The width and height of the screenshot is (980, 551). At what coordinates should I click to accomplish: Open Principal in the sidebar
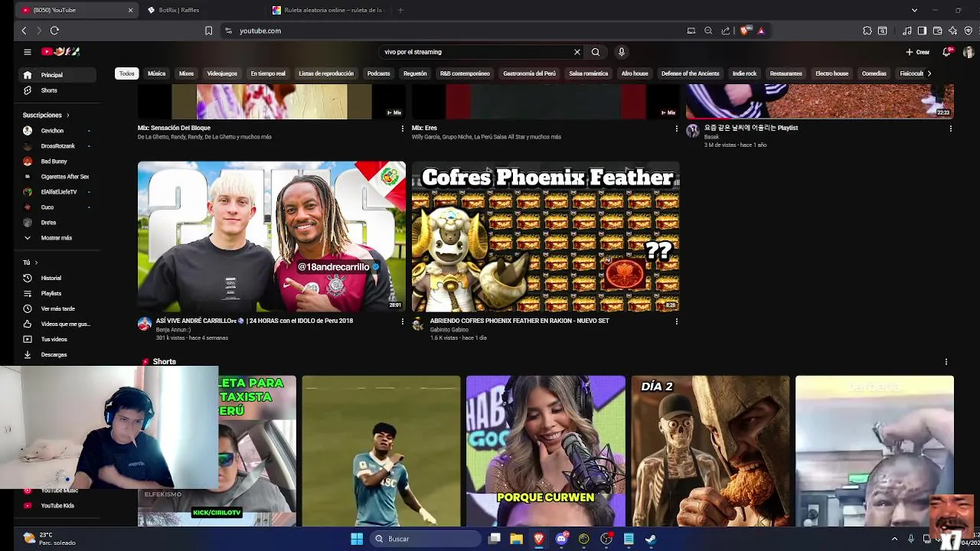coord(57,75)
